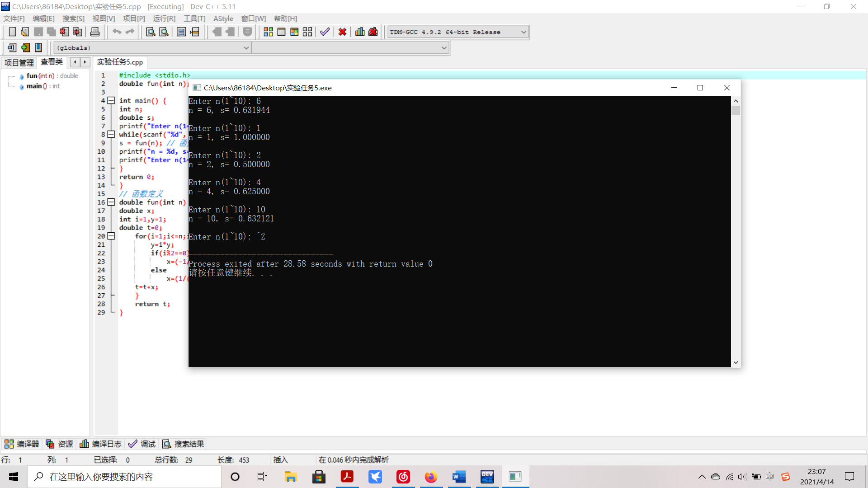Click the Find magnifier toolbar icon
Image resolution: width=868 pixels, height=488 pixels.
click(151, 32)
